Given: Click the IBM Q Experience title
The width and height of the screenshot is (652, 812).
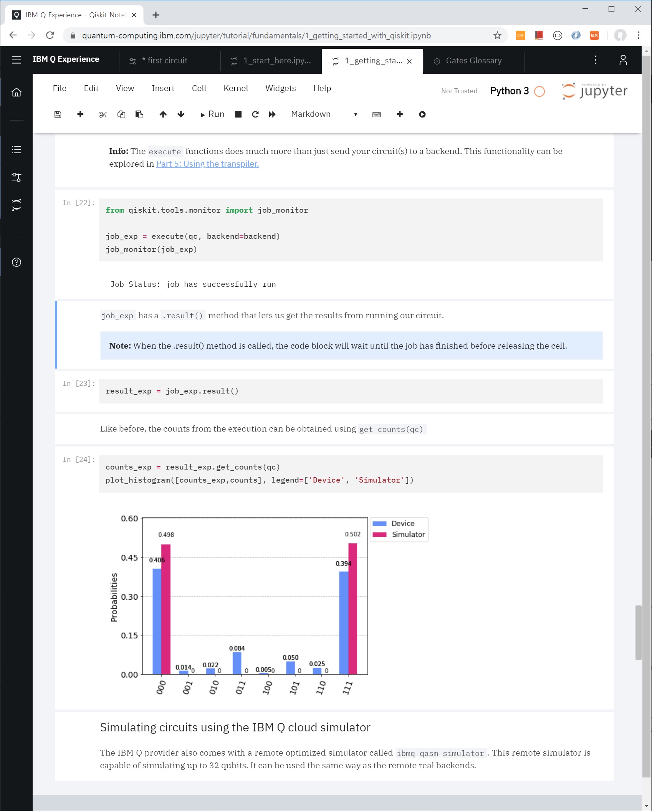Looking at the screenshot, I should click(66, 59).
